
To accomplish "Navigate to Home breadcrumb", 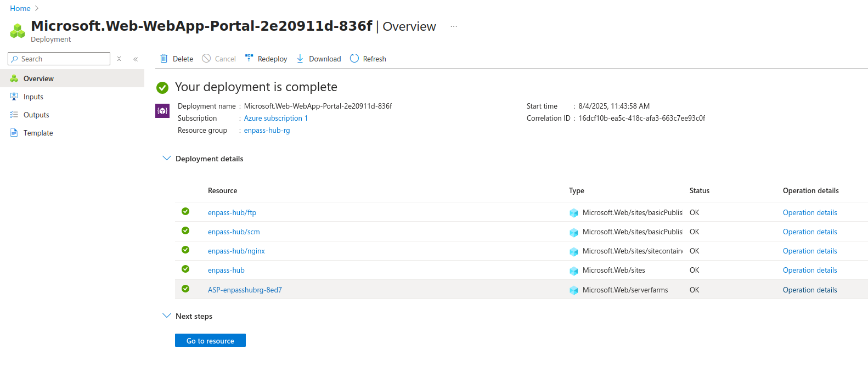I will (x=20, y=8).
